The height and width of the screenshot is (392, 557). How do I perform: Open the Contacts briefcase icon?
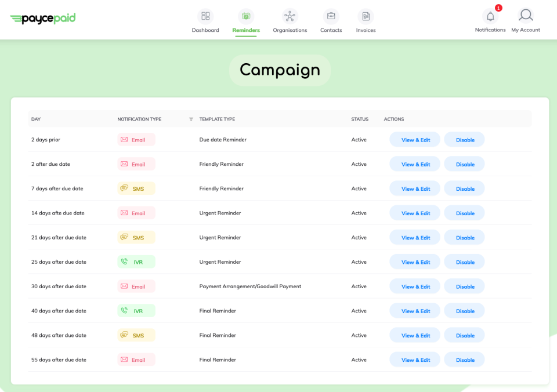[x=331, y=16]
